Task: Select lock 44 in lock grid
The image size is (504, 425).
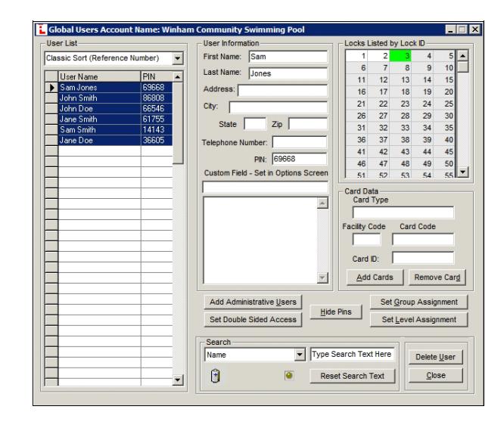Action: pyautogui.click(x=422, y=152)
